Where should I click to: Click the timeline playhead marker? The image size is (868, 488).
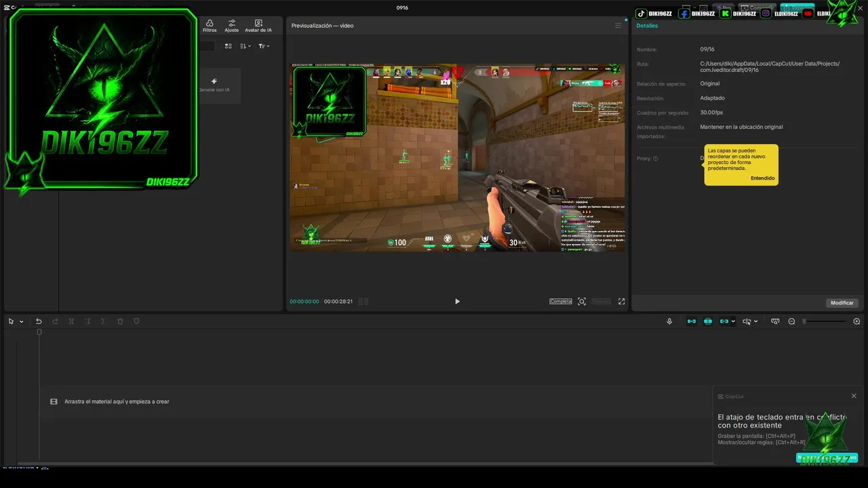[39, 332]
